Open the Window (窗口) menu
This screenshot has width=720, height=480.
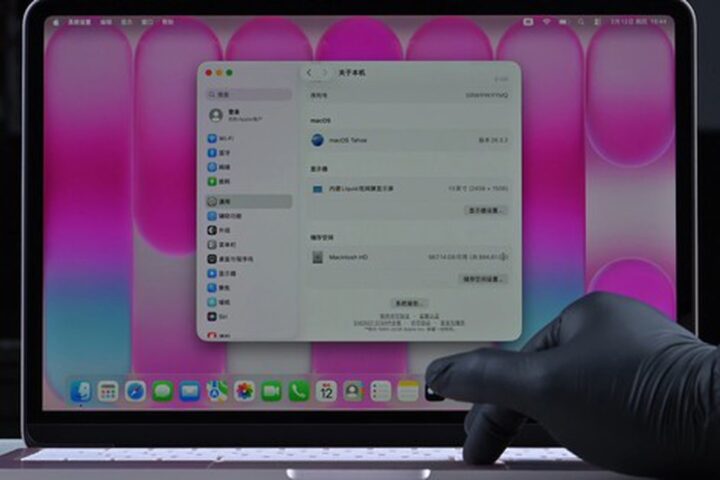[147, 22]
